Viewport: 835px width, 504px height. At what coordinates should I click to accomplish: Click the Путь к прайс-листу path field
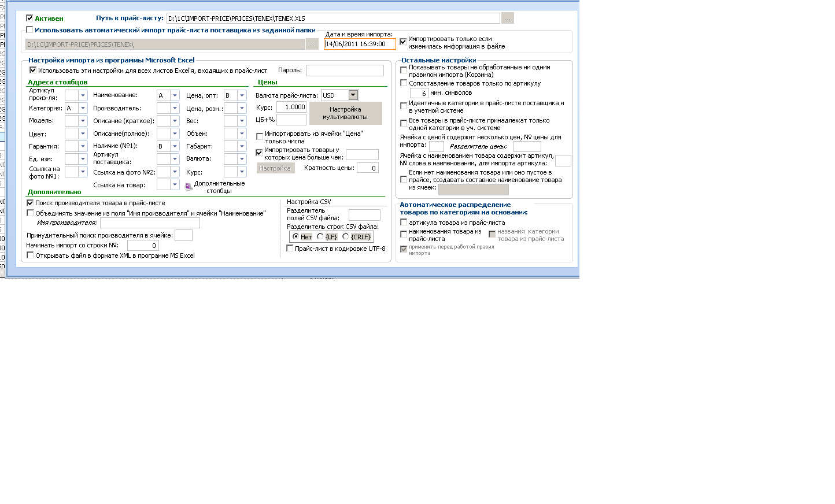pos(333,18)
